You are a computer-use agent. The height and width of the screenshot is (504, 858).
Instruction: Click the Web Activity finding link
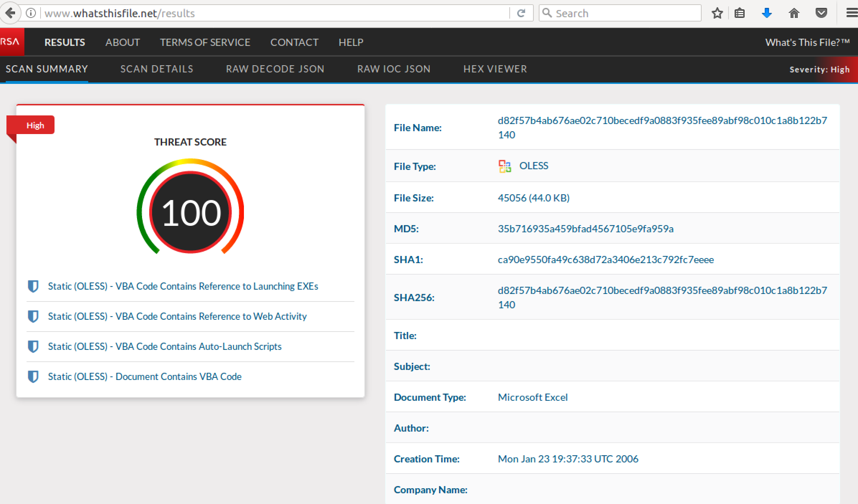point(177,316)
